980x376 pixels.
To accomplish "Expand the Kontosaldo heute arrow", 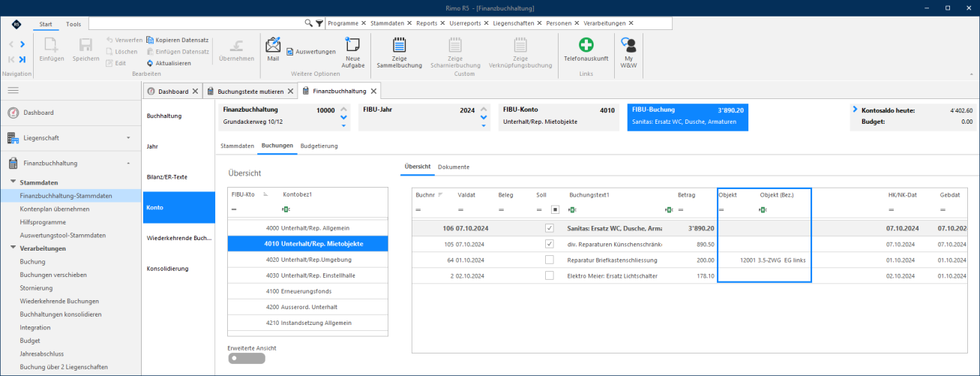I will [x=855, y=110].
